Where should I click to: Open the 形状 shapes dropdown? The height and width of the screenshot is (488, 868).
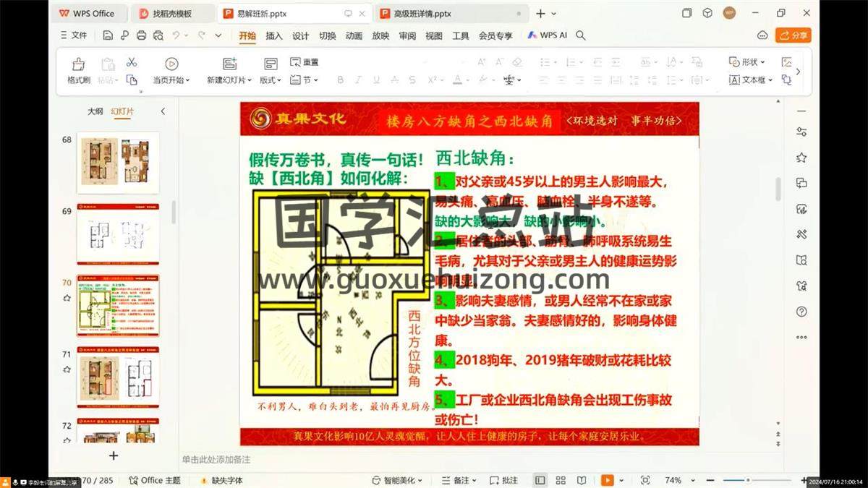click(747, 62)
